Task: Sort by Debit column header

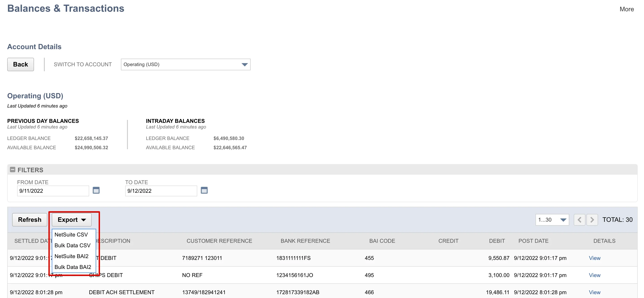Action: coord(497,241)
